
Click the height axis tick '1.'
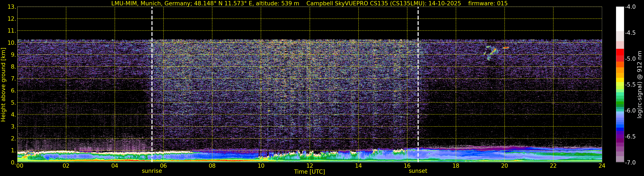tap(13, 151)
